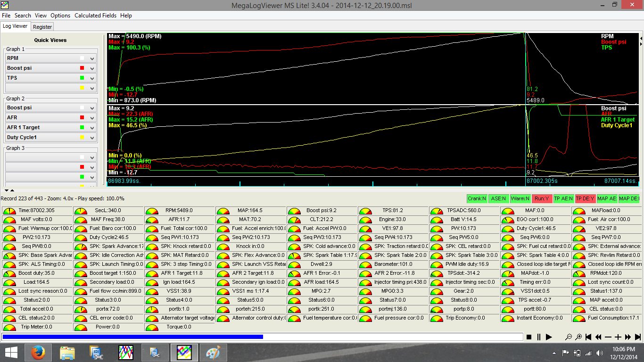Viewport: 644px width, 362px height.
Task: Open Firefox from the taskbar
Action: click(x=38, y=352)
